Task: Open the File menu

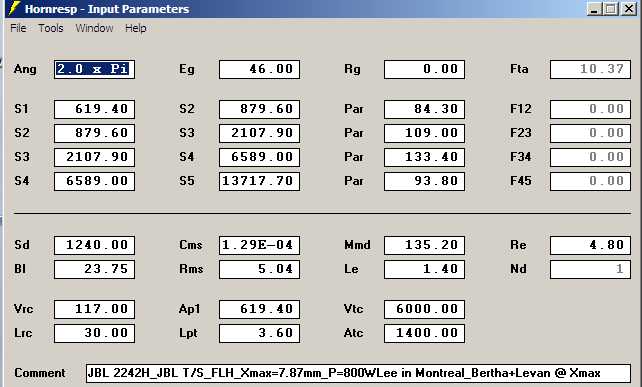Action: coord(18,28)
